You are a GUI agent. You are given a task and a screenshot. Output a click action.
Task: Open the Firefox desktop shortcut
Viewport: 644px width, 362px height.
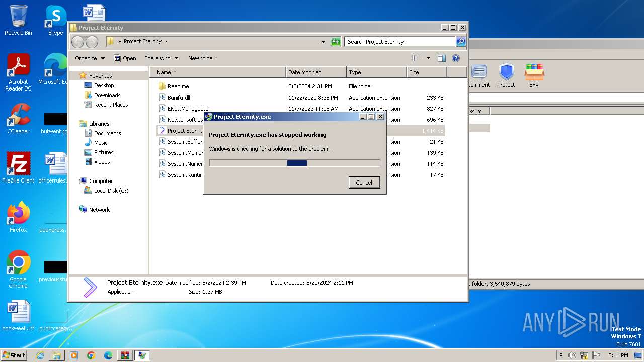(x=18, y=217)
